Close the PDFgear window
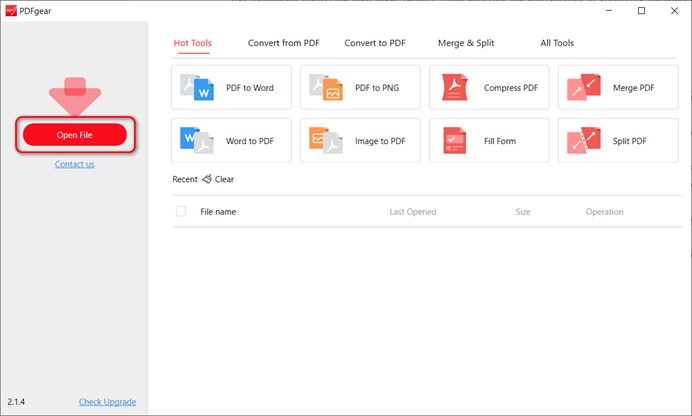 674,11
